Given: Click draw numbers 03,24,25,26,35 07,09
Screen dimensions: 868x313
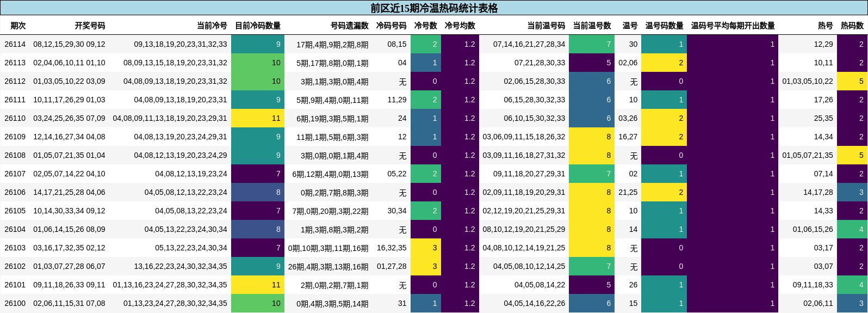Looking at the screenshot, I should [x=69, y=118].
